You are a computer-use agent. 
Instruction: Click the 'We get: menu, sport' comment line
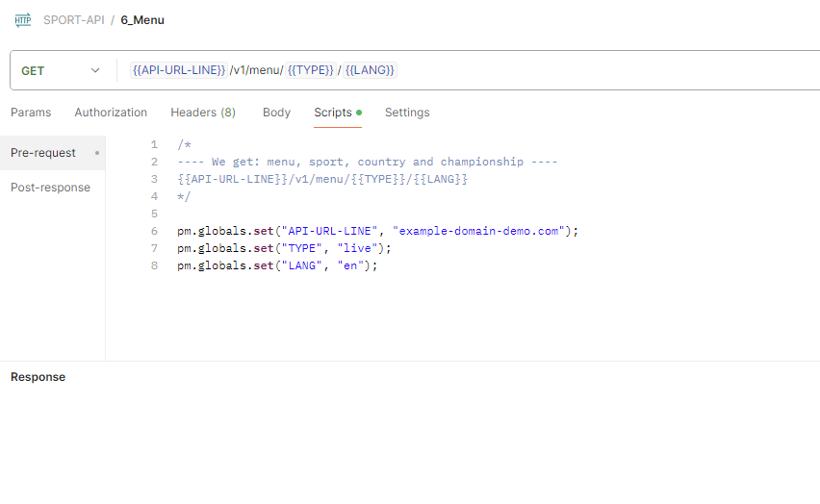pyautogui.click(x=367, y=163)
